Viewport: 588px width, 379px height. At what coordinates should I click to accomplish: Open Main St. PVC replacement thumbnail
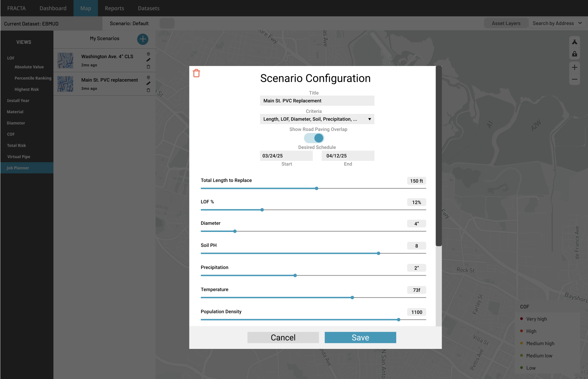65,84
